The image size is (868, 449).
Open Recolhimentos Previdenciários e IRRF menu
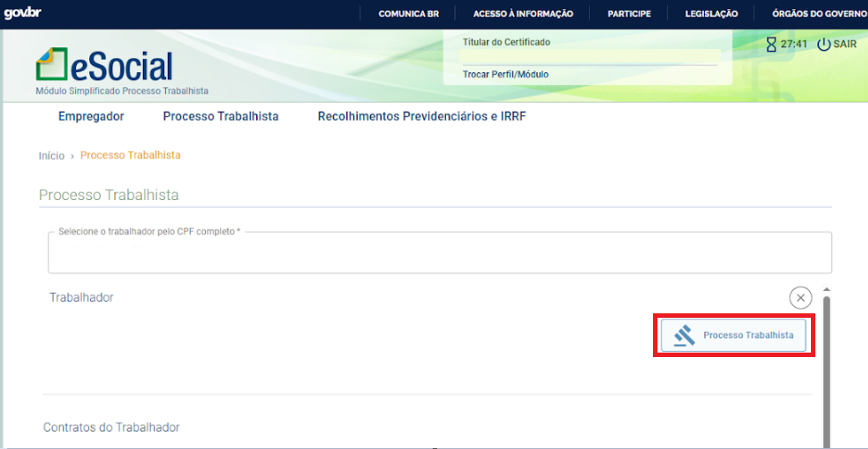[422, 117]
